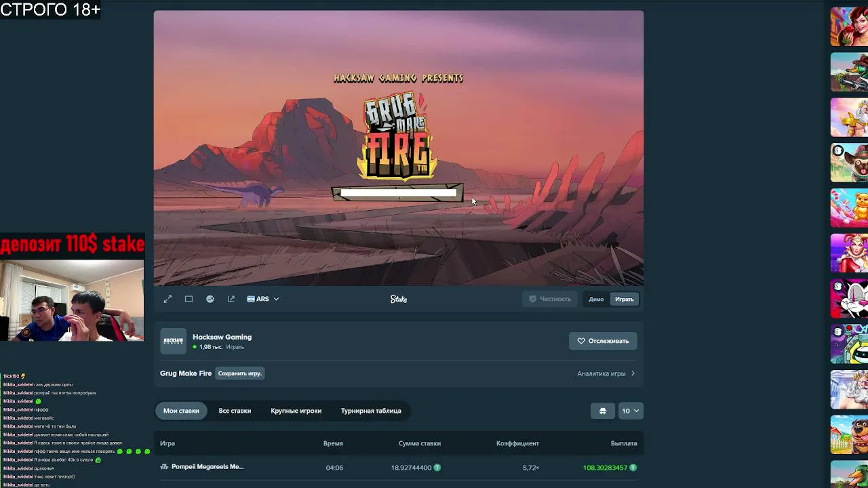This screenshot has height=488, width=868.
Task: Open the queen in red dress thumbnail
Action: 849,253
